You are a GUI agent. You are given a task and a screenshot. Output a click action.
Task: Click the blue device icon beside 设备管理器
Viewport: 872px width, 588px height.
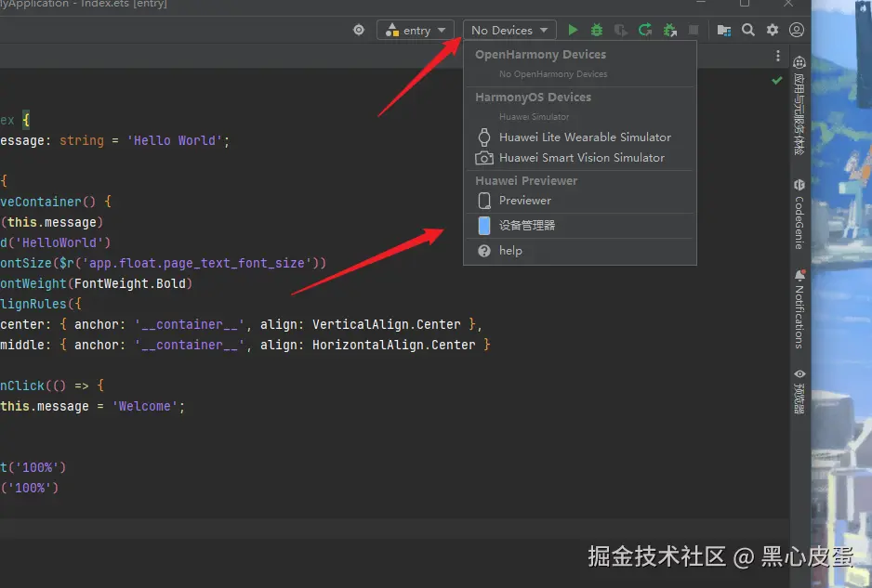tap(484, 226)
